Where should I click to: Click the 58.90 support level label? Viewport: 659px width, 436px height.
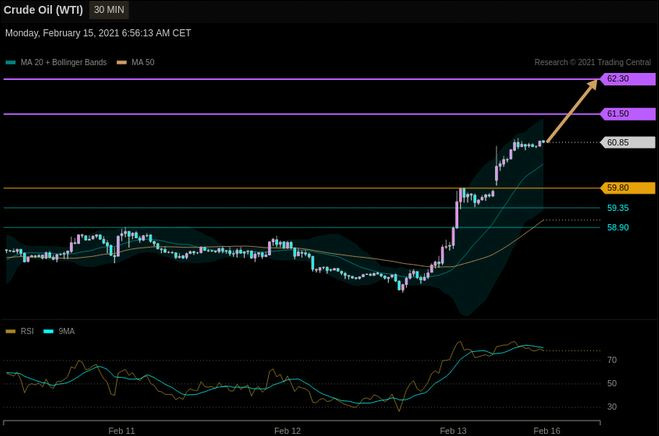(618, 227)
